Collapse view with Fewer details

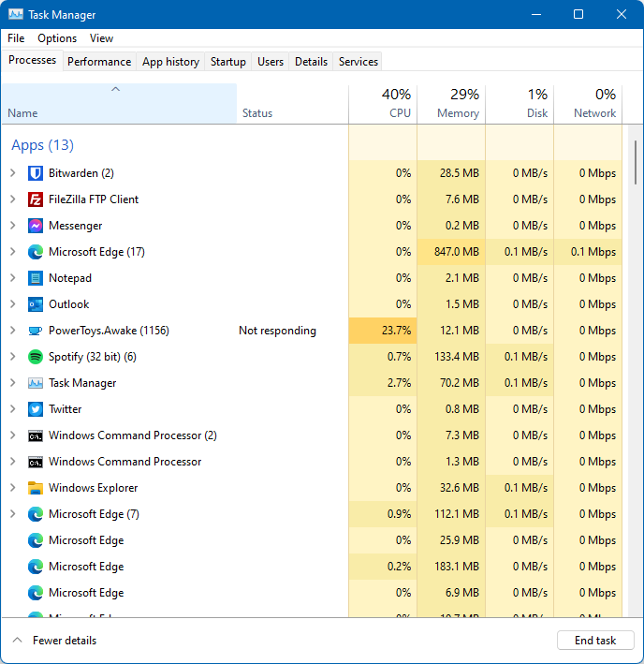[55, 641]
